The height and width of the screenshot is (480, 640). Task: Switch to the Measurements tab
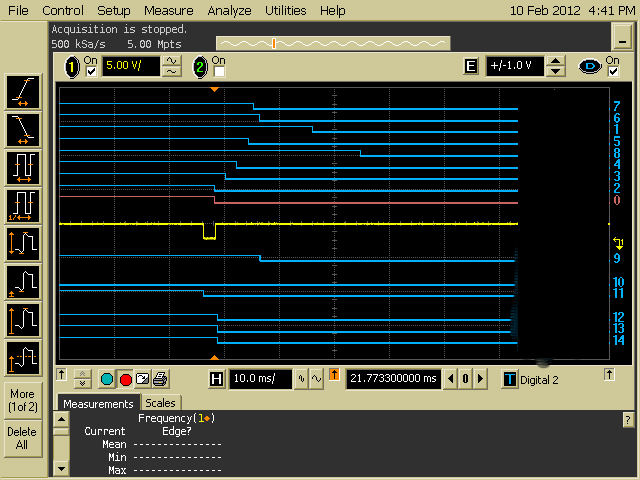point(98,404)
